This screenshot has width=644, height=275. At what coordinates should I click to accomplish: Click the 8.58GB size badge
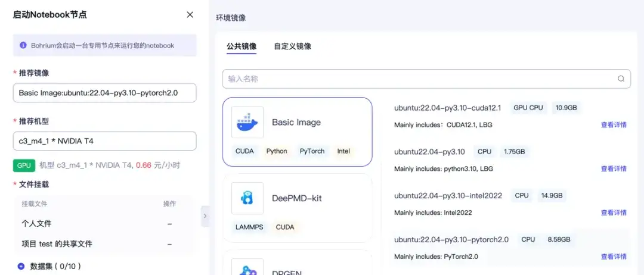pyautogui.click(x=559, y=239)
